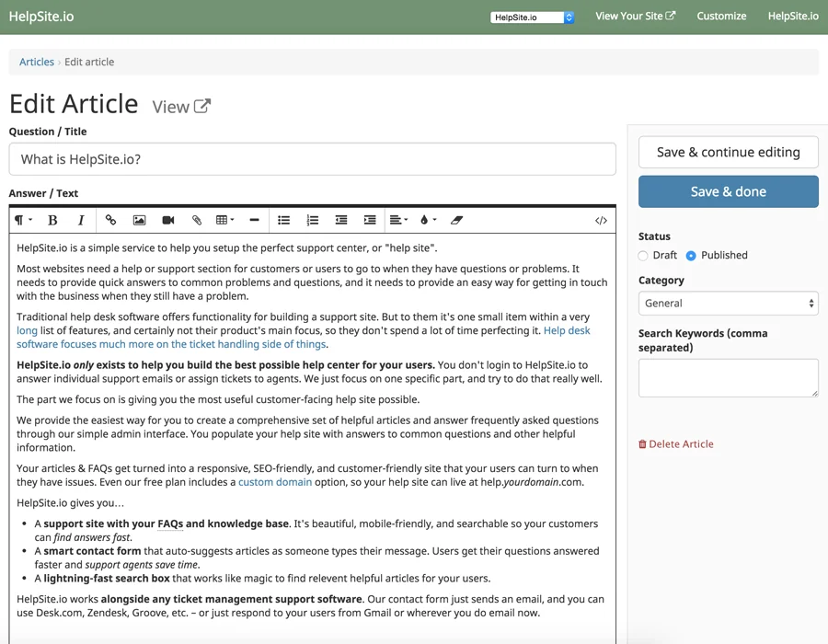Click the insert image icon
The height and width of the screenshot is (644, 828).
[x=139, y=220]
